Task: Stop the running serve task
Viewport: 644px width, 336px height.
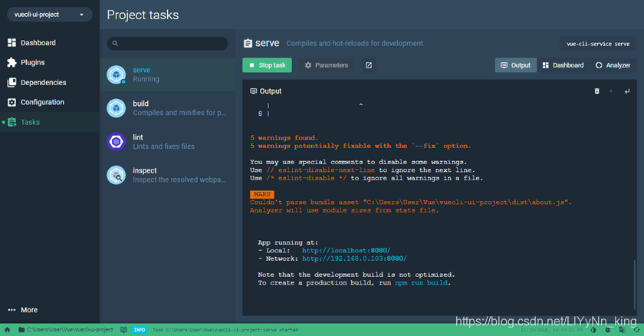Action: pos(267,65)
